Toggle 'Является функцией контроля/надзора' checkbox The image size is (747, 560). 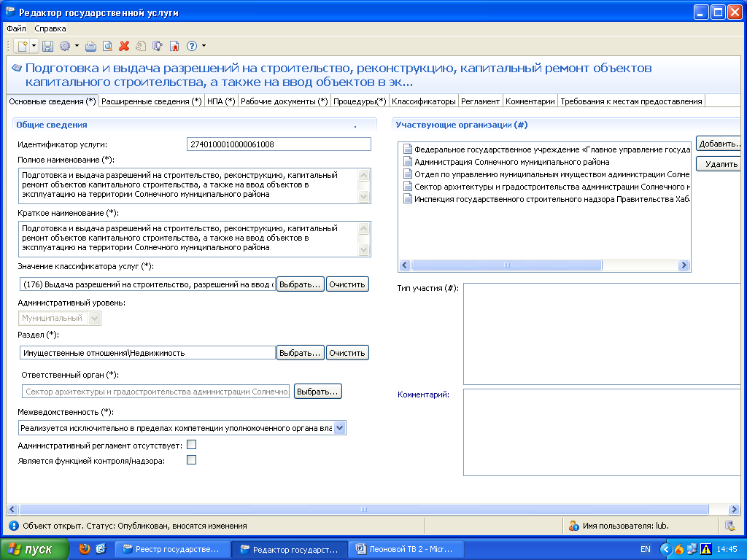point(192,460)
